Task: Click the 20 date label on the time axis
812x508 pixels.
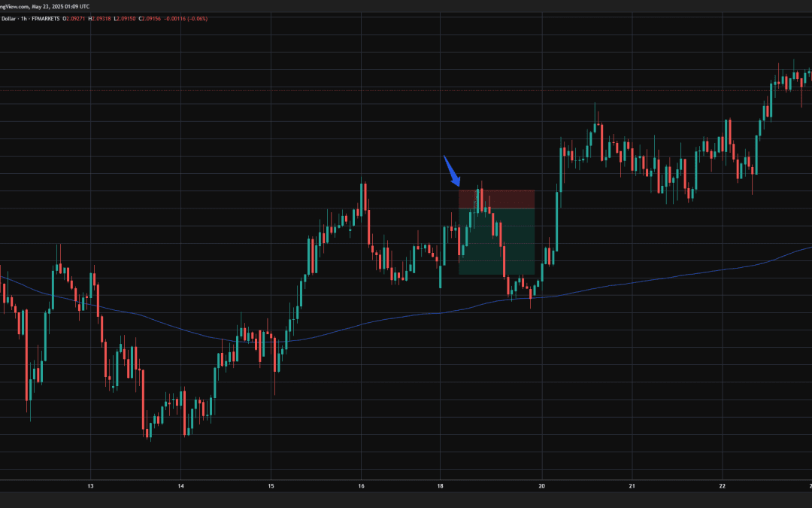Action: point(541,486)
